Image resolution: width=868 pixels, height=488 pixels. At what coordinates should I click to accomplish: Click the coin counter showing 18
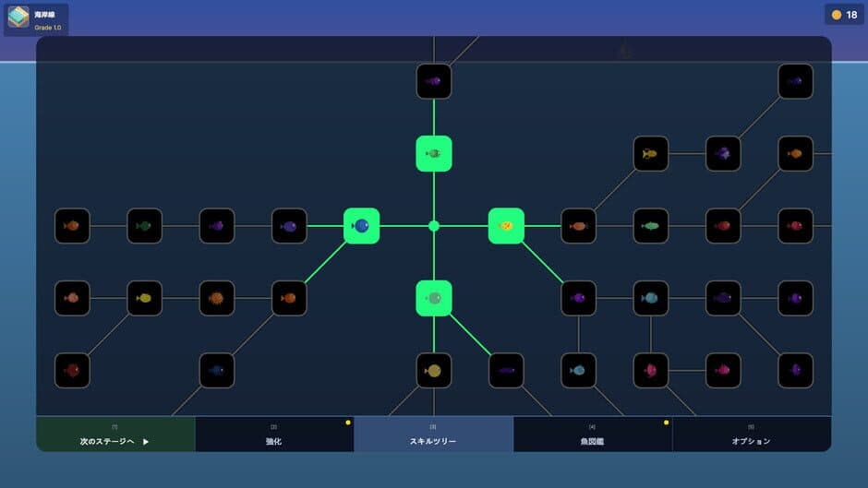(x=844, y=15)
